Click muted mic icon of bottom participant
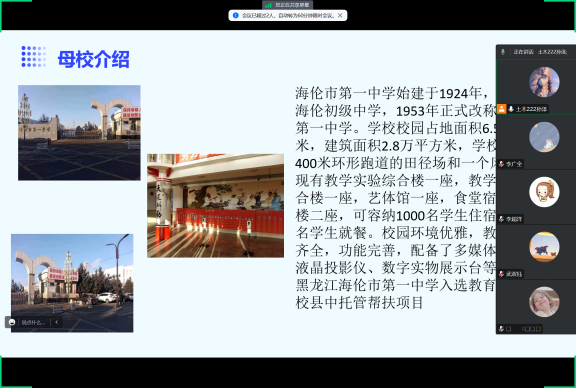576x388 pixels. point(501,329)
